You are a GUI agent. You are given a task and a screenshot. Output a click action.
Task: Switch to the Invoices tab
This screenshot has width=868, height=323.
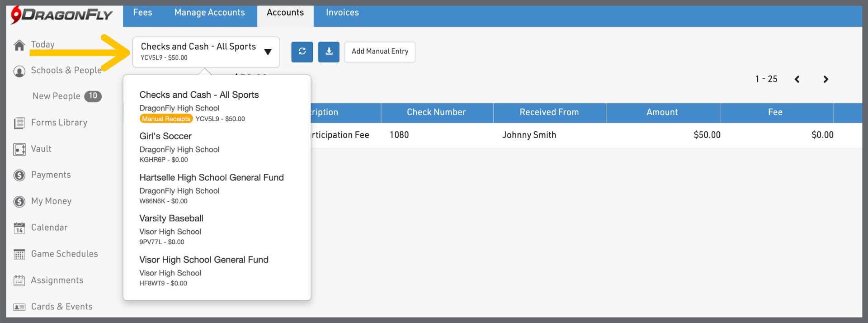[x=342, y=13]
